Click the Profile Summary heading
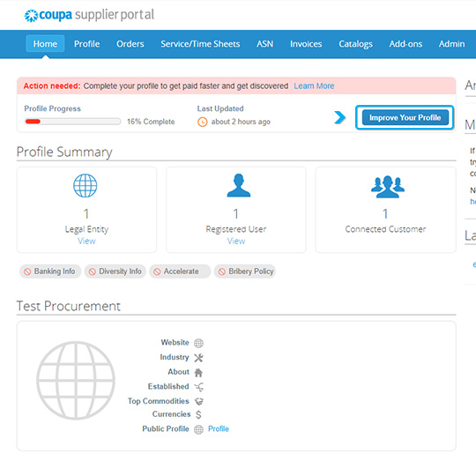This screenshot has width=476, height=476. click(64, 152)
